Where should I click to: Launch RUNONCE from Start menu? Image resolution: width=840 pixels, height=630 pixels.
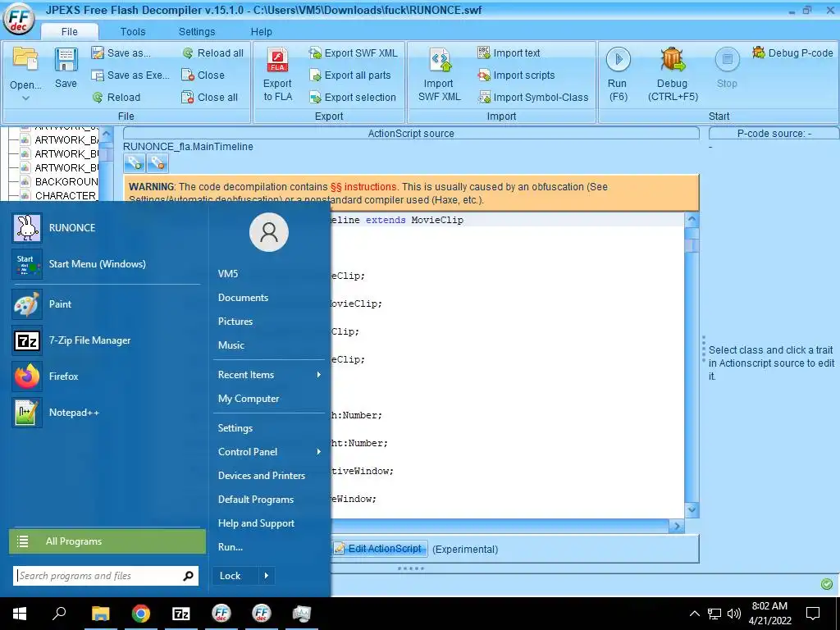[x=106, y=228]
